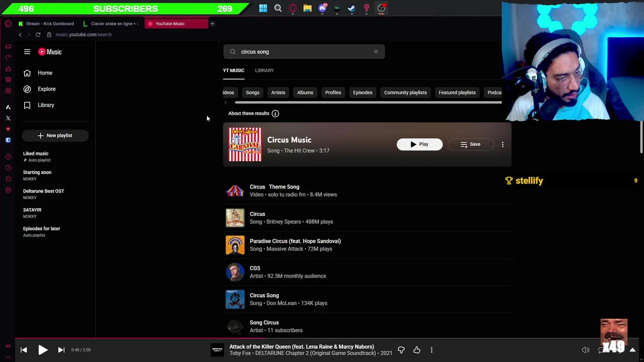Viewport: 644px width, 362px height.
Task: Filter results by Artists
Action: click(278, 93)
